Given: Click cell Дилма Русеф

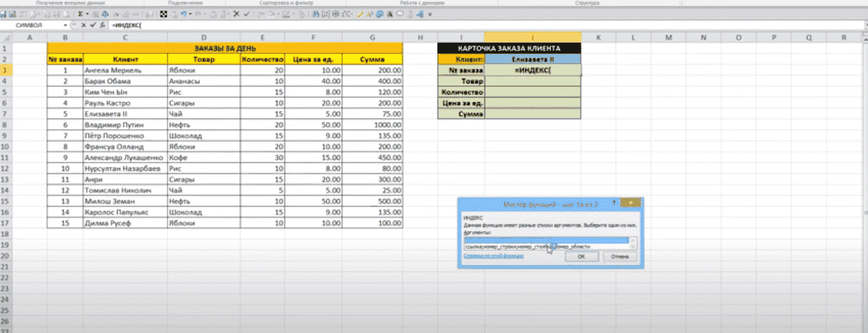Looking at the screenshot, I should (124, 224).
